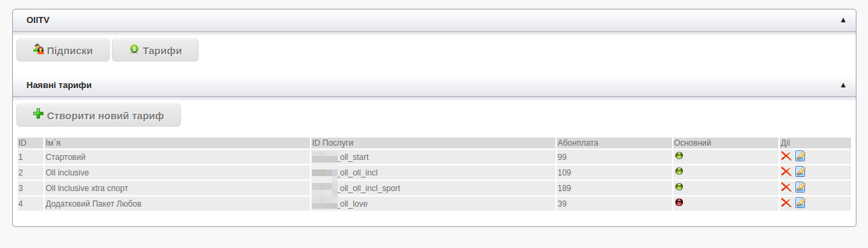
Task: Edit the Oll inclusive tariff
Action: coord(800,171)
